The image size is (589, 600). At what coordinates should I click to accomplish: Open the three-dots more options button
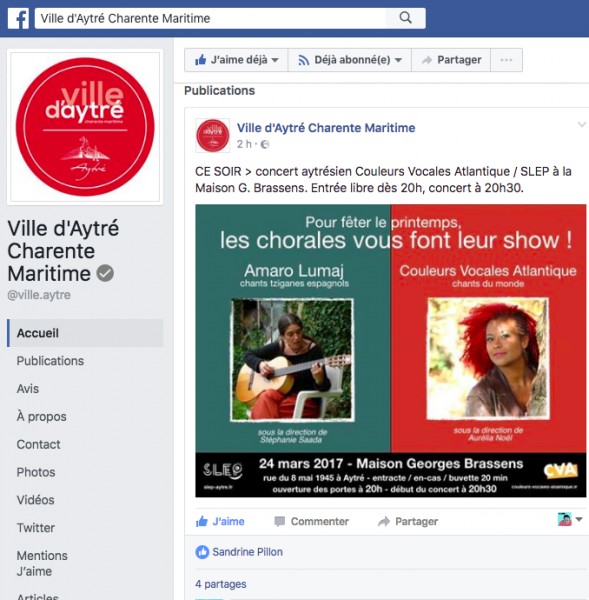click(506, 60)
